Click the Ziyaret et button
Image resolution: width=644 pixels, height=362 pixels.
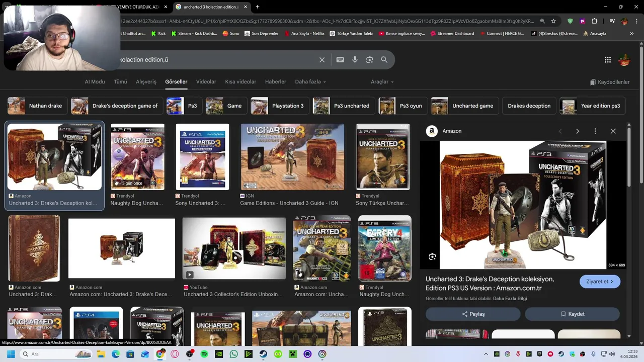[x=600, y=282]
